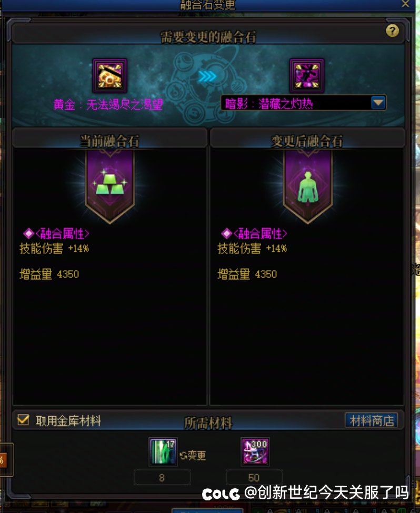This screenshot has height=513, width=420.
Task: Click the 变更 swap material link
Action: pyautogui.click(x=193, y=456)
